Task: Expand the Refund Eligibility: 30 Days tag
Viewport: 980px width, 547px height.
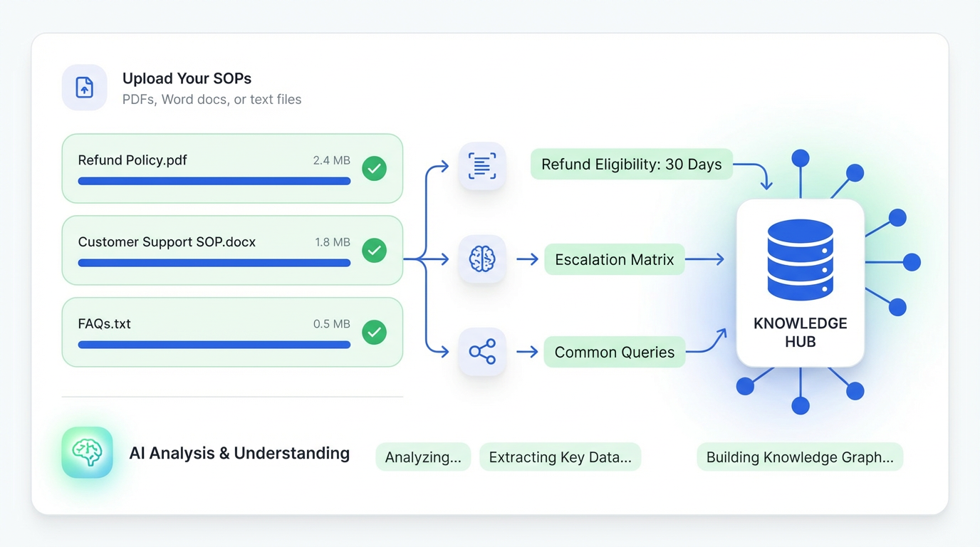Action: (x=631, y=164)
